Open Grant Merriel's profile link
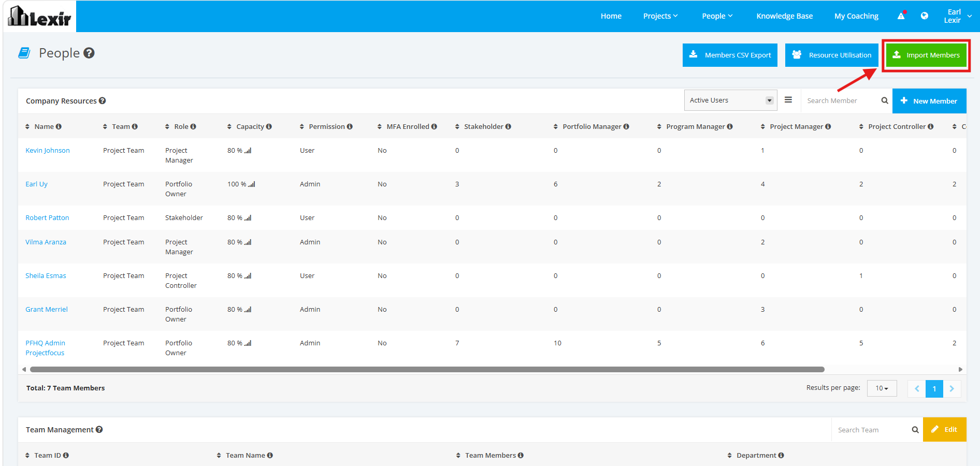980x466 pixels. [x=47, y=310]
